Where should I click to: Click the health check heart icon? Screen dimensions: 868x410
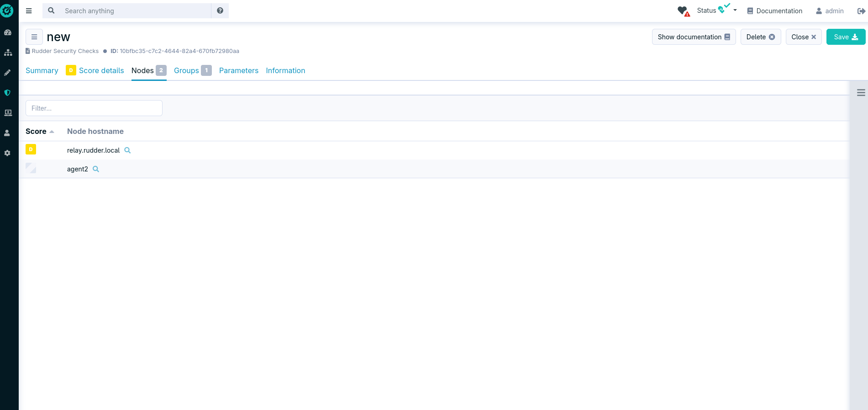click(x=683, y=11)
